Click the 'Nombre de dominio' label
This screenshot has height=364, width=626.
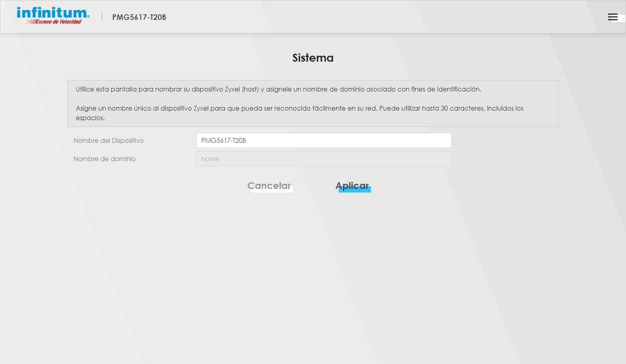pyautogui.click(x=104, y=159)
